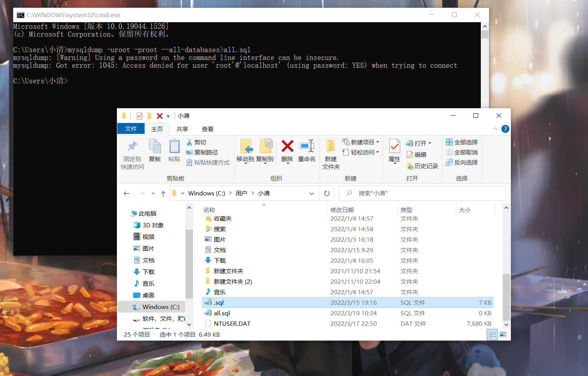Switch to the Share (共享) tab
Viewport: 588px width, 376px height.
tap(182, 129)
